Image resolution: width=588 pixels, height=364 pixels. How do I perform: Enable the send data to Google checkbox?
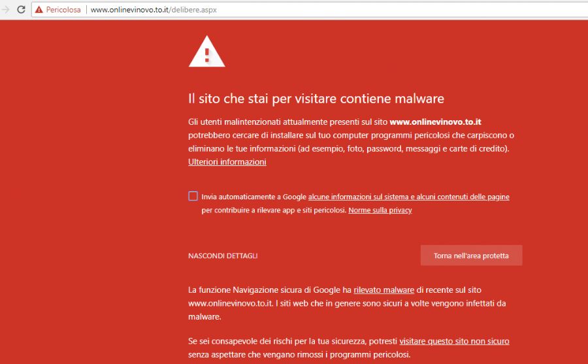(x=193, y=196)
